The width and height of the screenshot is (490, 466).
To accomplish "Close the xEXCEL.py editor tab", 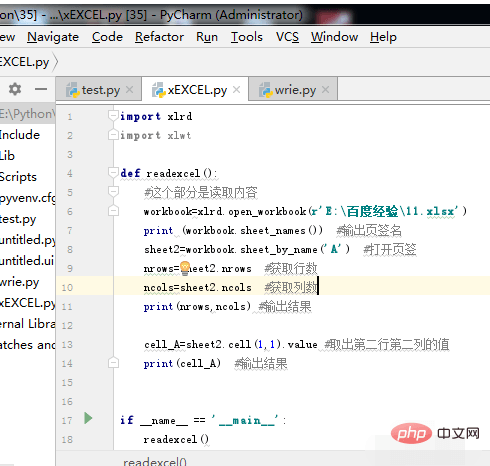I will (x=236, y=89).
